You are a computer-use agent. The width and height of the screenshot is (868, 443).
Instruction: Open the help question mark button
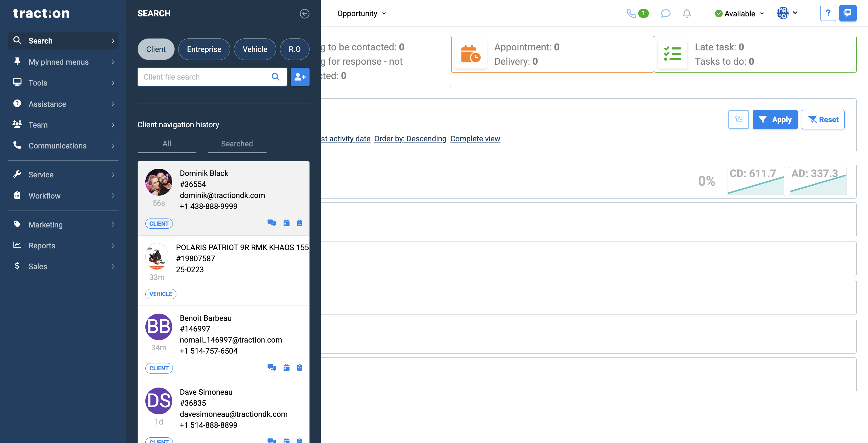(x=828, y=13)
